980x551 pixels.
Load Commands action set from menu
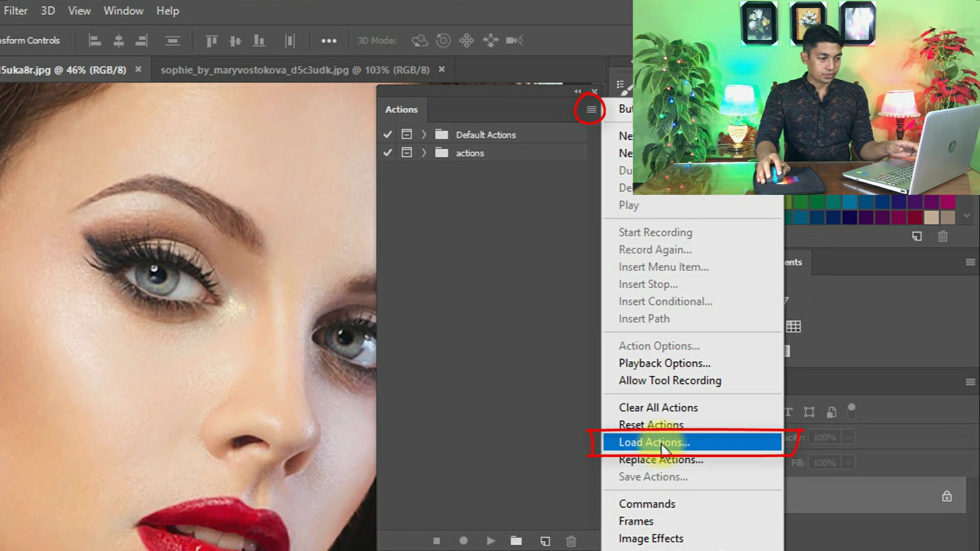tap(692, 504)
